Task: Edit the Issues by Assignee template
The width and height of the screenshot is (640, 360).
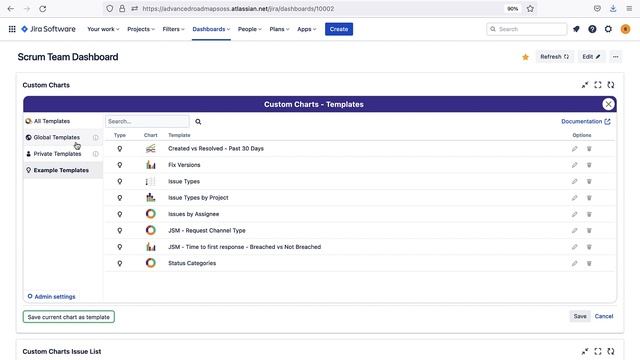Action: 574,214
